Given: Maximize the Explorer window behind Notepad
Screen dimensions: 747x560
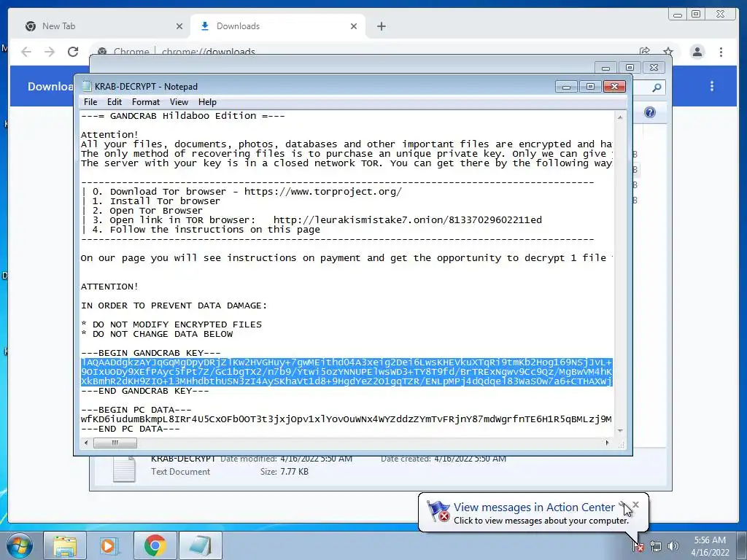Looking at the screenshot, I should click(x=630, y=68).
